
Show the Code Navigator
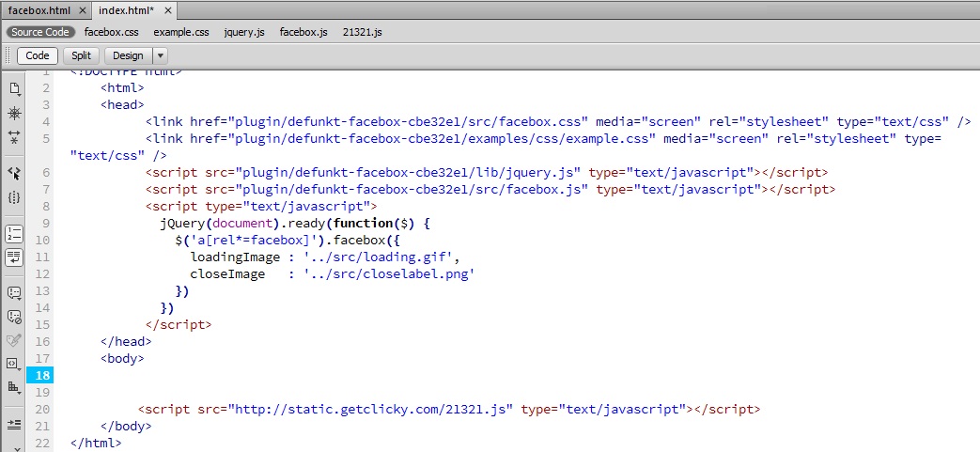14,113
